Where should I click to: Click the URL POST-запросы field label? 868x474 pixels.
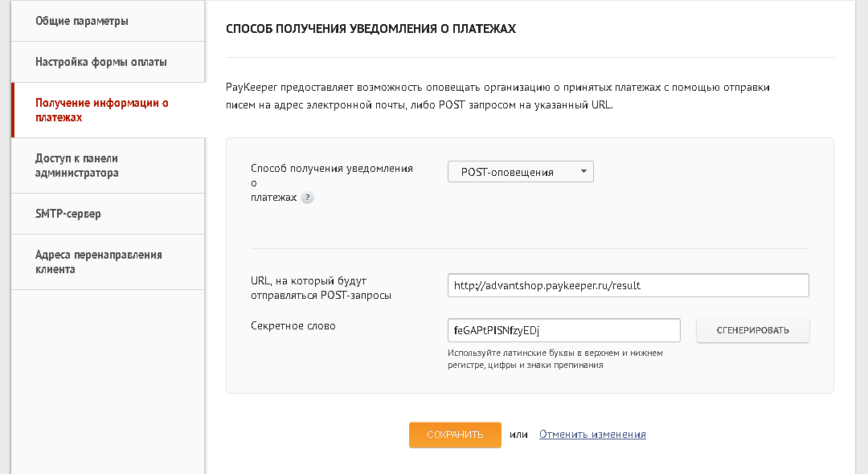321,288
